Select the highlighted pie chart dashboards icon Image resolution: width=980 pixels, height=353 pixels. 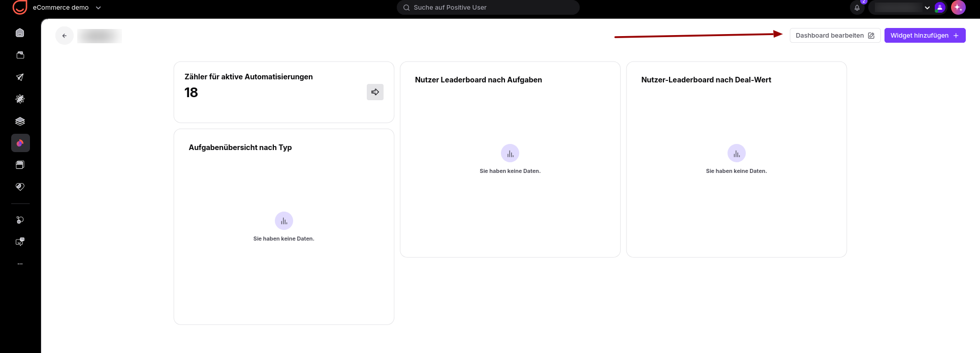click(x=20, y=143)
